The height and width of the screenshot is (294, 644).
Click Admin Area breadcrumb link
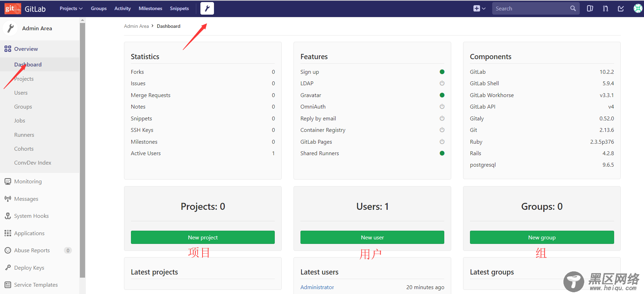coord(136,26)
